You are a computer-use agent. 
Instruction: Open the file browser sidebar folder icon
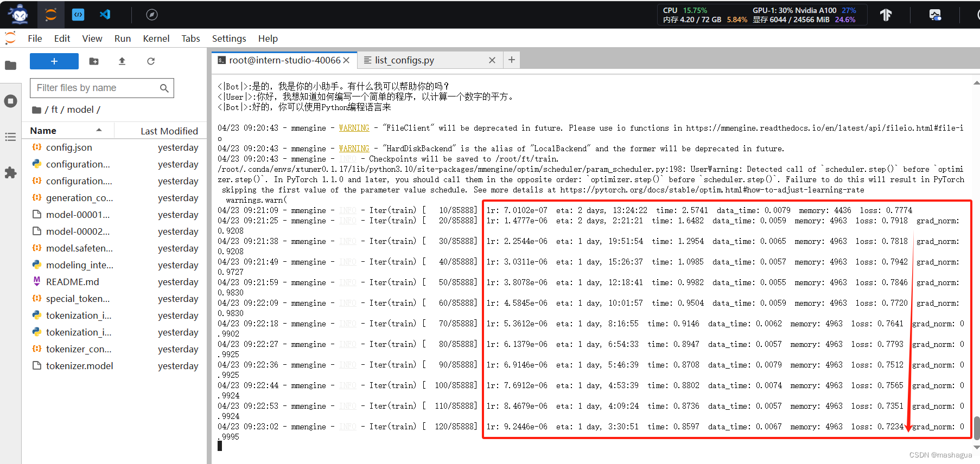pyautogui.click(x=10, y=66)
